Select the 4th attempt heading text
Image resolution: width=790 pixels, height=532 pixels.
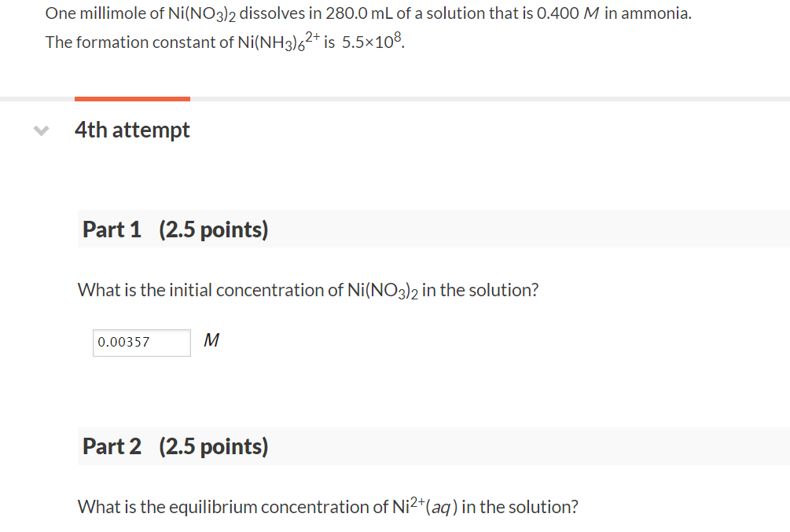click(132, 130)
